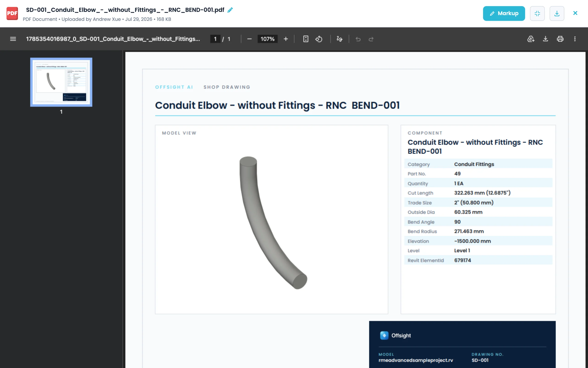588x368 pixels.
Task: Save PDF to Google Drive icon
Action: coord(531,39)
